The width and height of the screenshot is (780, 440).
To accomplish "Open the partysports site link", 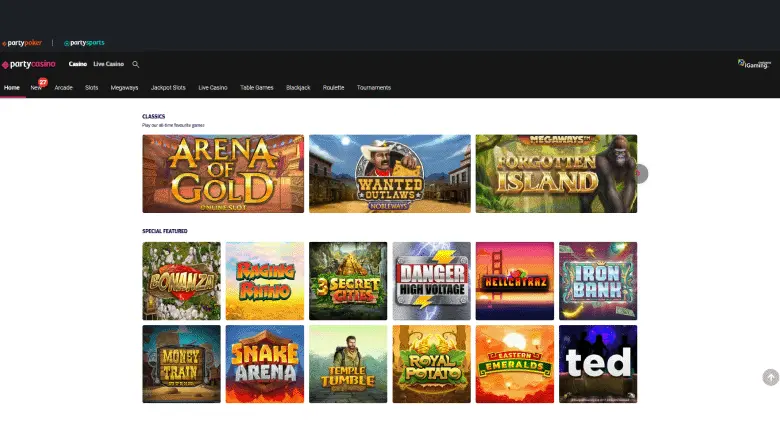I will (85, 43).
